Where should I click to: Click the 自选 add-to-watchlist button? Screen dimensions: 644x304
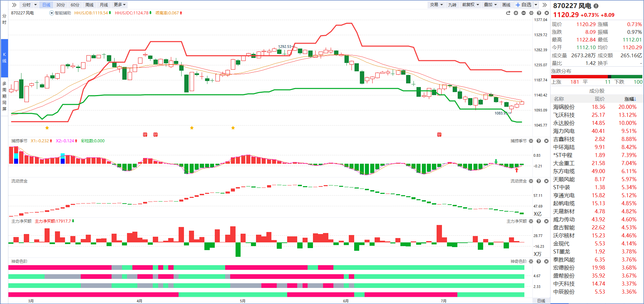pos(524,5)
